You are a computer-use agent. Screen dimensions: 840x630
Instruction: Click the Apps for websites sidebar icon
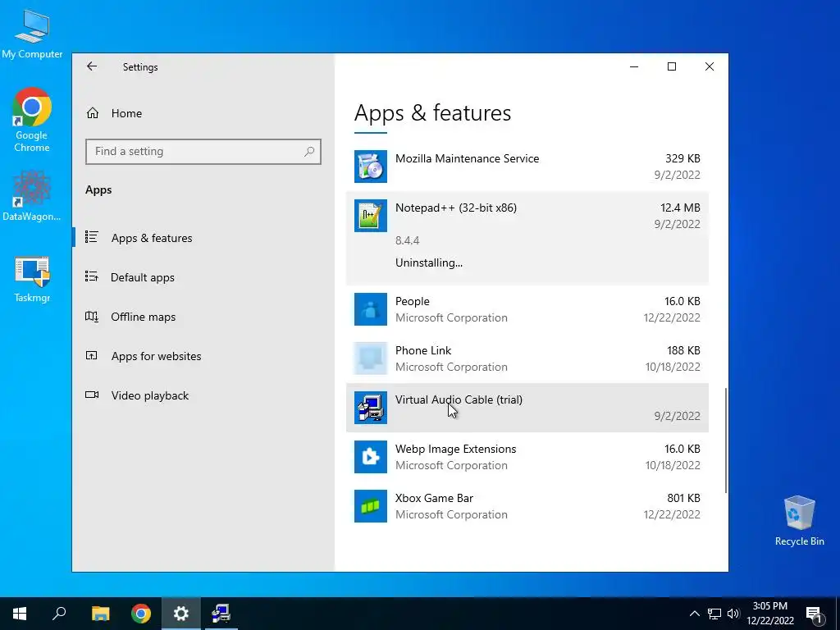pyautogui.click(x=92, y=355)
